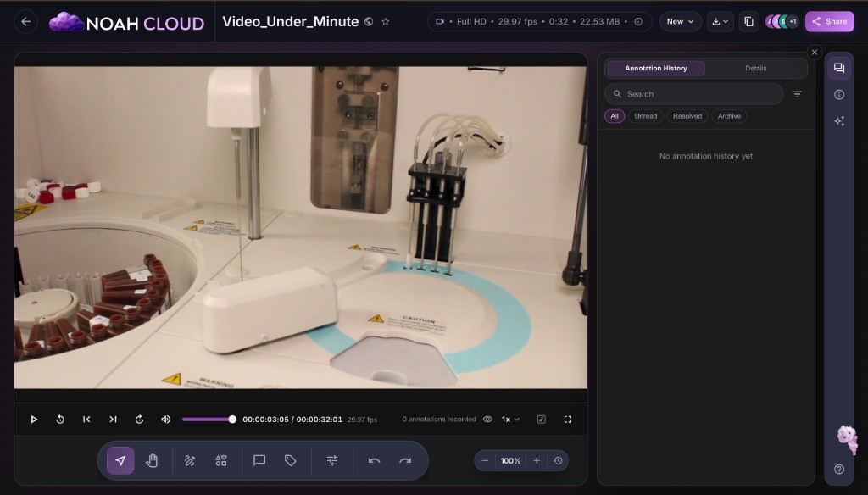The width and height of the screenshot is (868, 495).
Task: Click the Share button
Action: tap(829, 21)
